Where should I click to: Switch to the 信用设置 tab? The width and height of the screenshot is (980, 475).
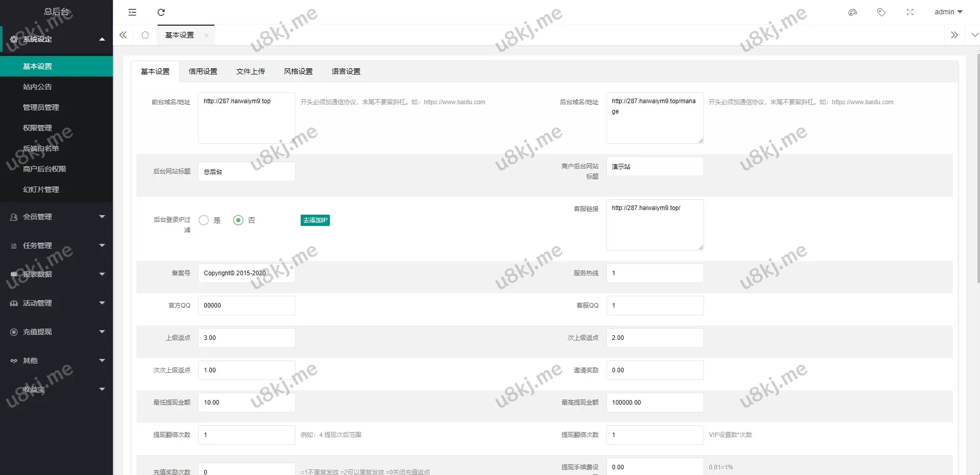[203, 71]
